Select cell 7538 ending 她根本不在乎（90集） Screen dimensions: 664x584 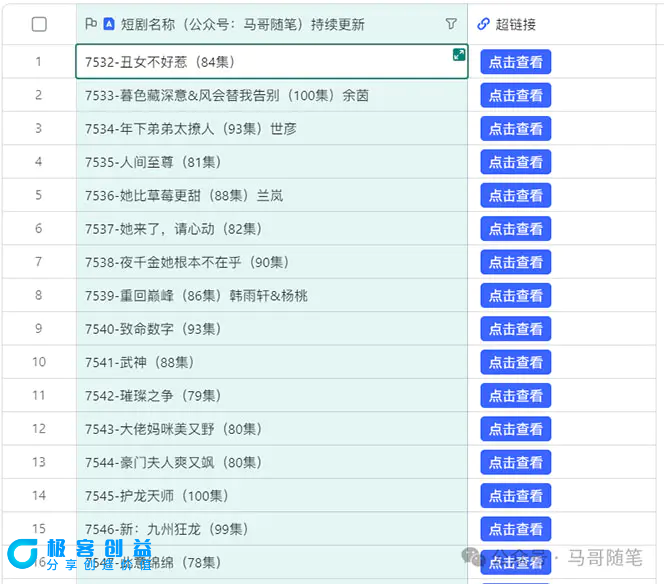[x=272, y=262]
